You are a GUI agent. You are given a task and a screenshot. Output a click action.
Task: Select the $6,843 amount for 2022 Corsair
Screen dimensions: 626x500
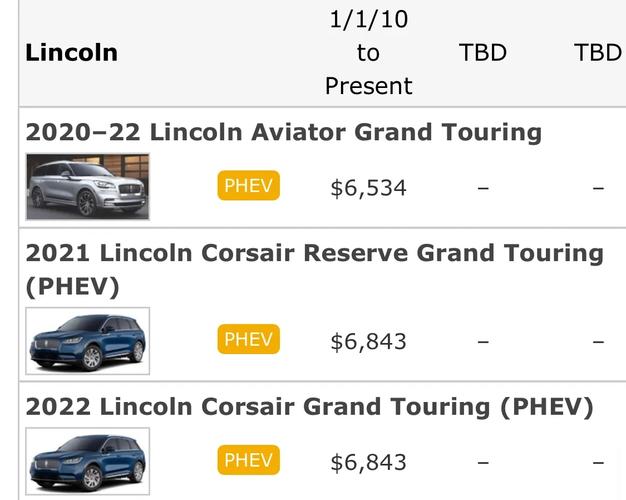pyautogui.click(x=368, y=462)
